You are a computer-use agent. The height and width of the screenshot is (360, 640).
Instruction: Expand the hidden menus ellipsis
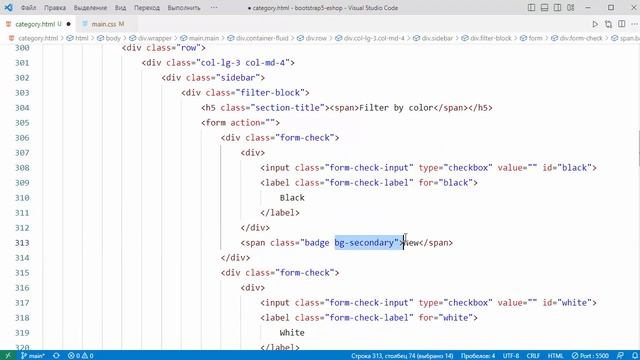[x=214, y=8]
